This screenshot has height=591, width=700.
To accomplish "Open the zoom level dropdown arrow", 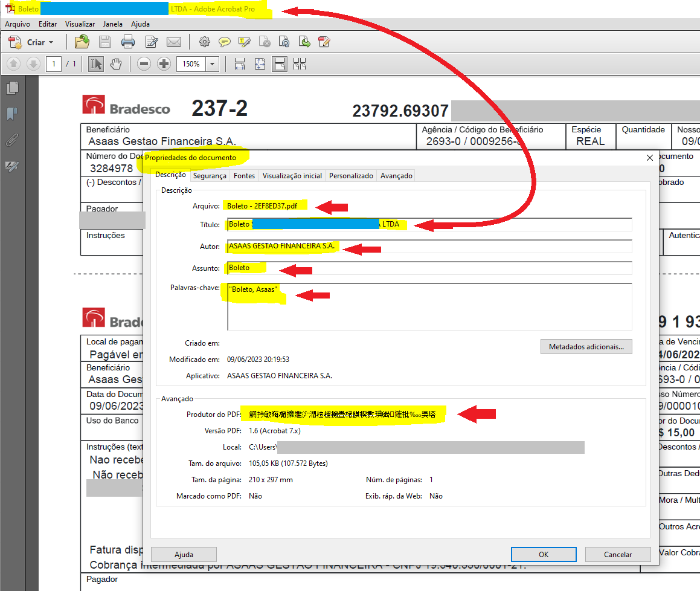I will point(213,64).
